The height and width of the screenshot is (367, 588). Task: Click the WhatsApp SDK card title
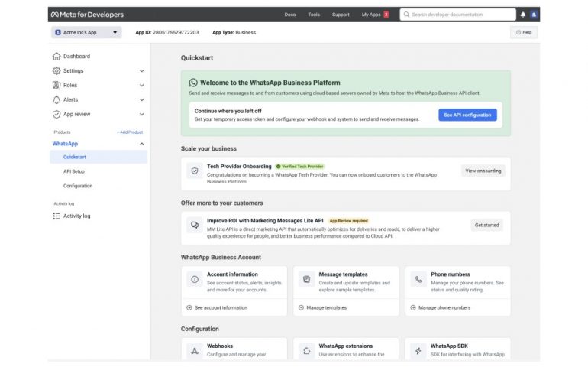click(449, 346)
